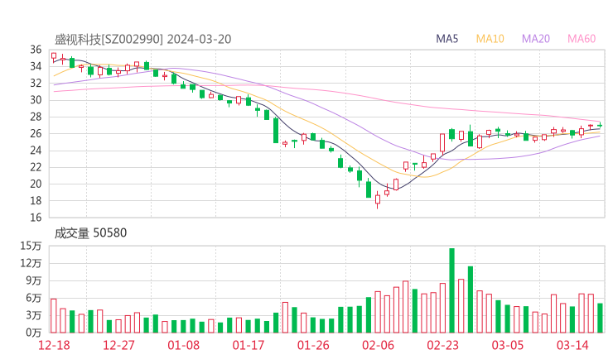
Task: Click the volume axis label 15万
Action: coord(31,246)
